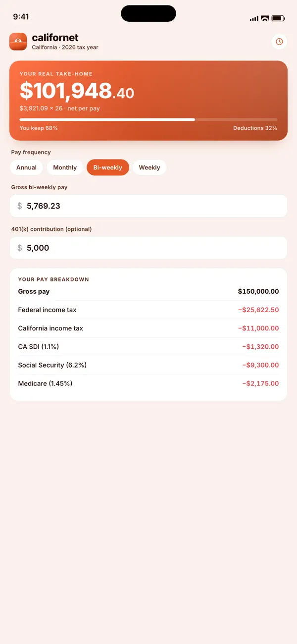
Task: Select Monthly pay frequency
Action: (65, 167)
